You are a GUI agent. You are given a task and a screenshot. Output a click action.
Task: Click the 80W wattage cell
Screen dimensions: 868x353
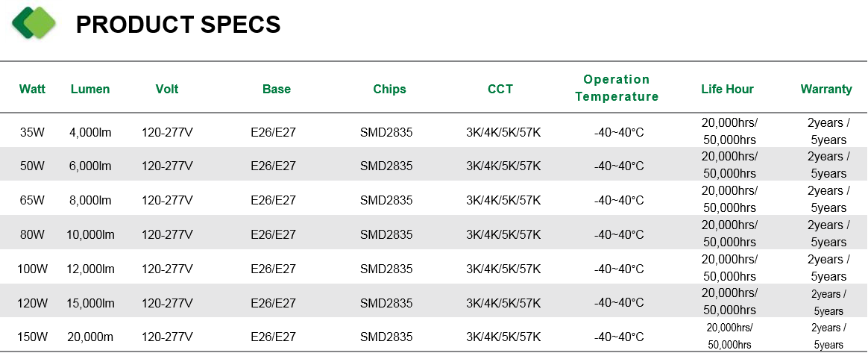[x=32, y=235]
